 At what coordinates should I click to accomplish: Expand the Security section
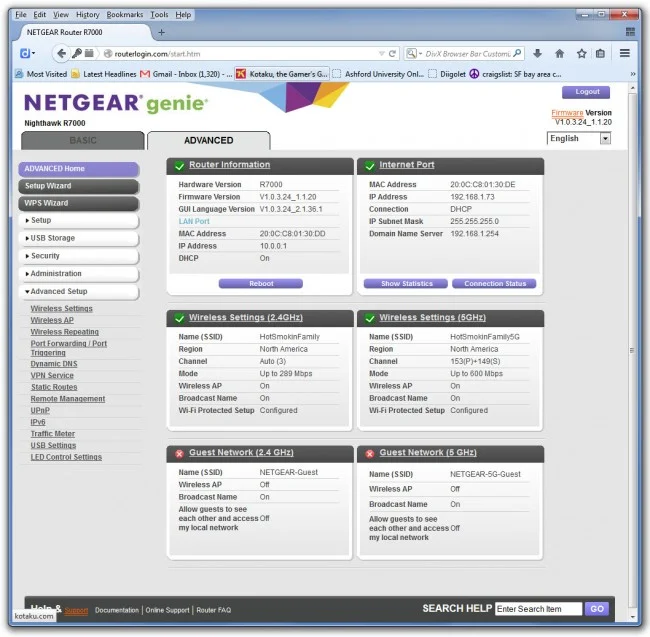pos(78,256)
